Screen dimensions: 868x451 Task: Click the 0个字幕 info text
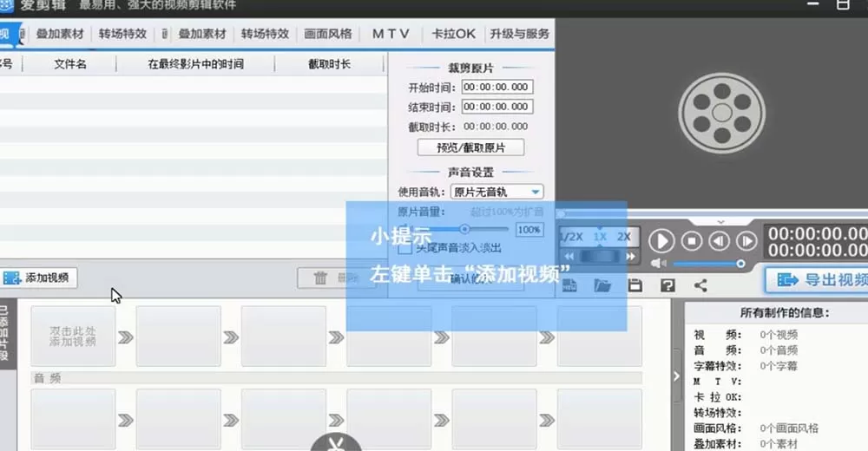tap(779, 366)
